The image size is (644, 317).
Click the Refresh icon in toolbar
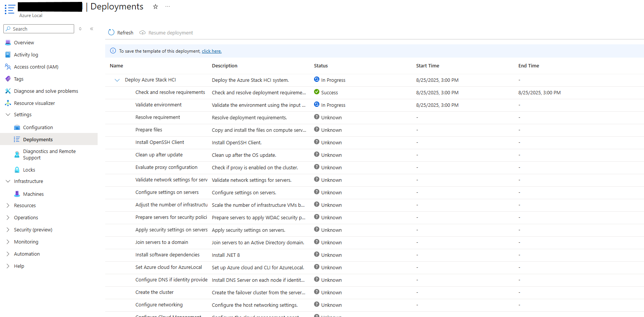pos(111,33)
